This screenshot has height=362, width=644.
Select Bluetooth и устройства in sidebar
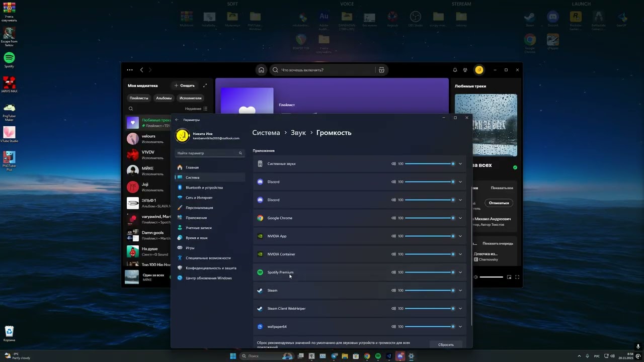coord(210,188)
